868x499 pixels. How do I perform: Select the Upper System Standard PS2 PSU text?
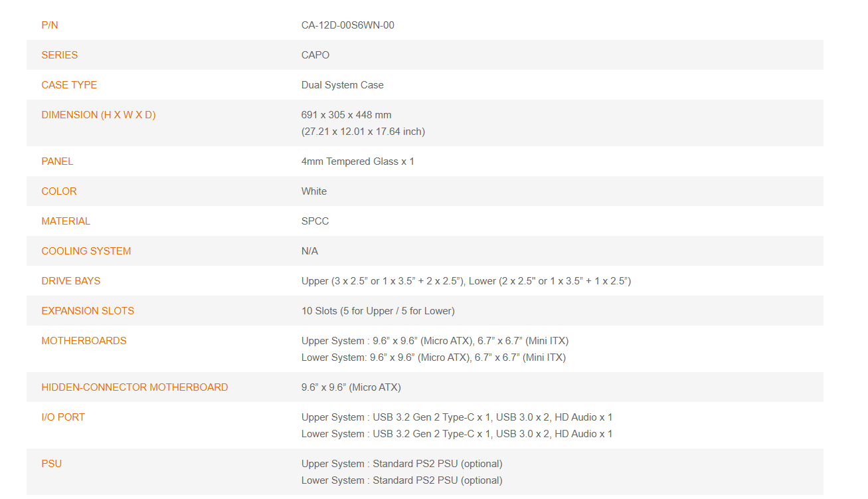[402, 464]
